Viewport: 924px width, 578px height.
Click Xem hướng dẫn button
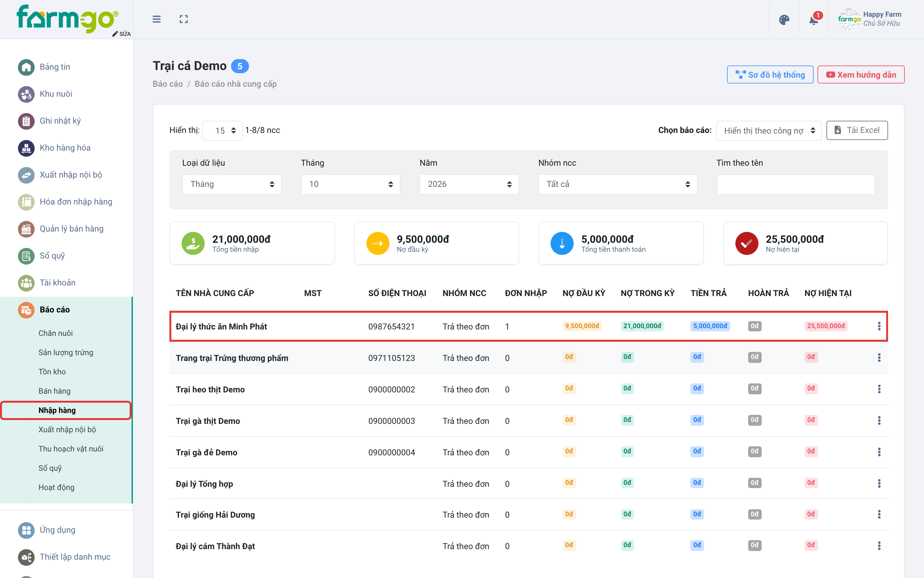(x=860, y=74)
